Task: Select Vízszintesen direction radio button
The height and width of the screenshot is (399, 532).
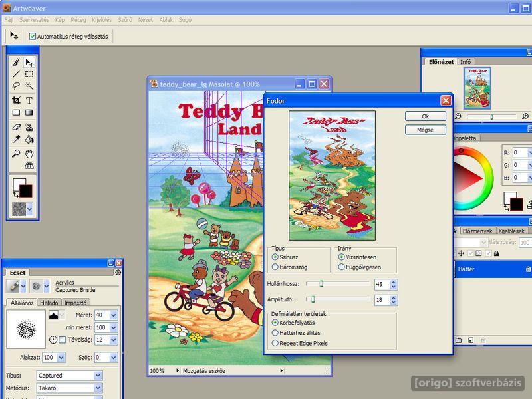Action: (x=342, y=257)
